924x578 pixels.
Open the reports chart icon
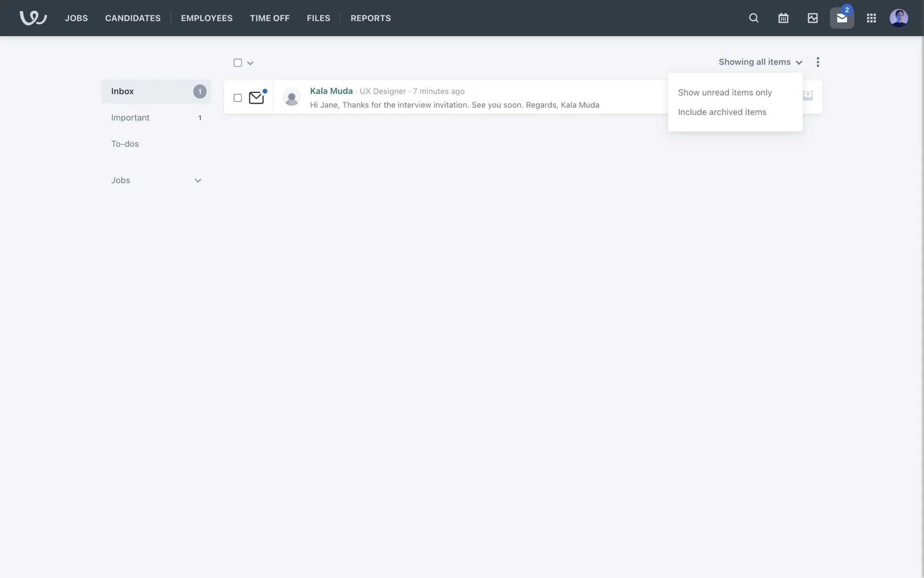812,18
